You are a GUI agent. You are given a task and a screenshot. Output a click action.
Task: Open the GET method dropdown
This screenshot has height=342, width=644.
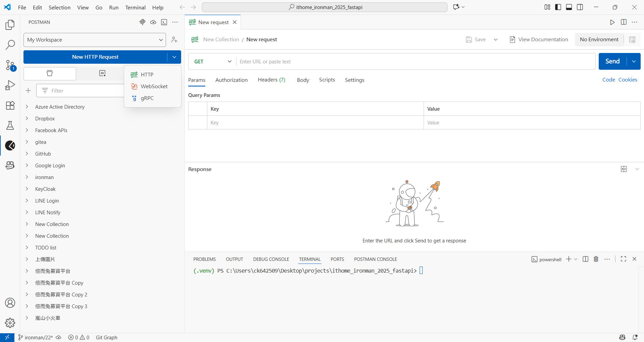pyautogui.click(x=213, y=62)
